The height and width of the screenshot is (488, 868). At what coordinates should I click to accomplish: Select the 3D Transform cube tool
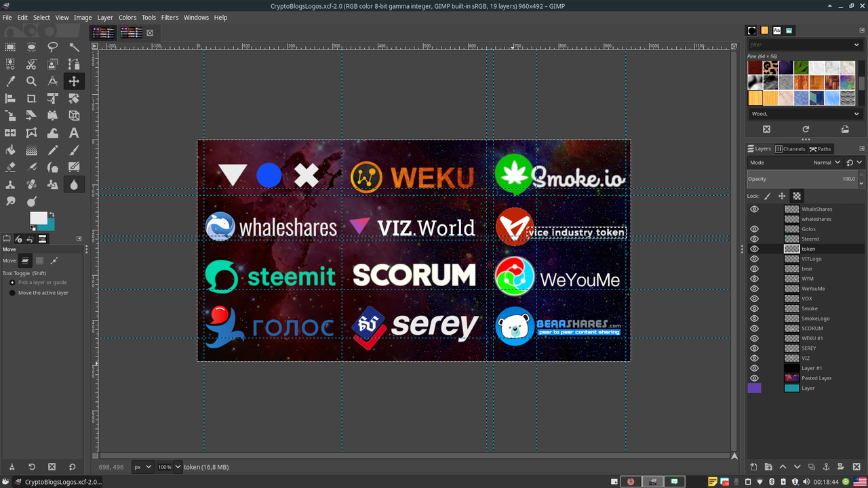(74, 115)
